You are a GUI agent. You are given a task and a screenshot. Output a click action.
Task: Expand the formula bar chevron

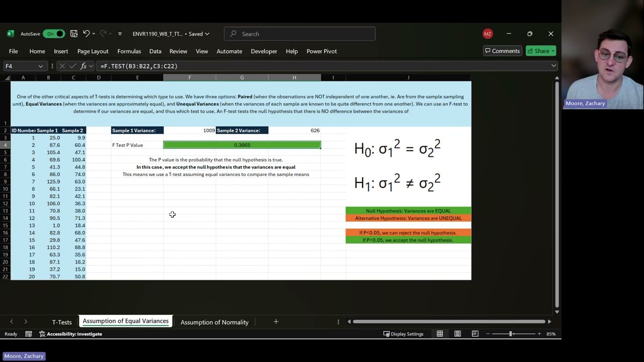553,66
